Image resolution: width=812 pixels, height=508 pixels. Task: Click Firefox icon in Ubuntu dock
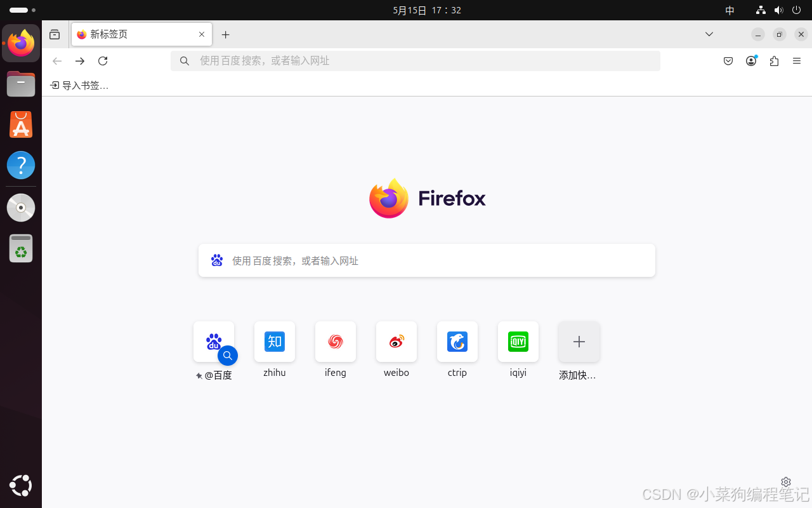point(21,43)
